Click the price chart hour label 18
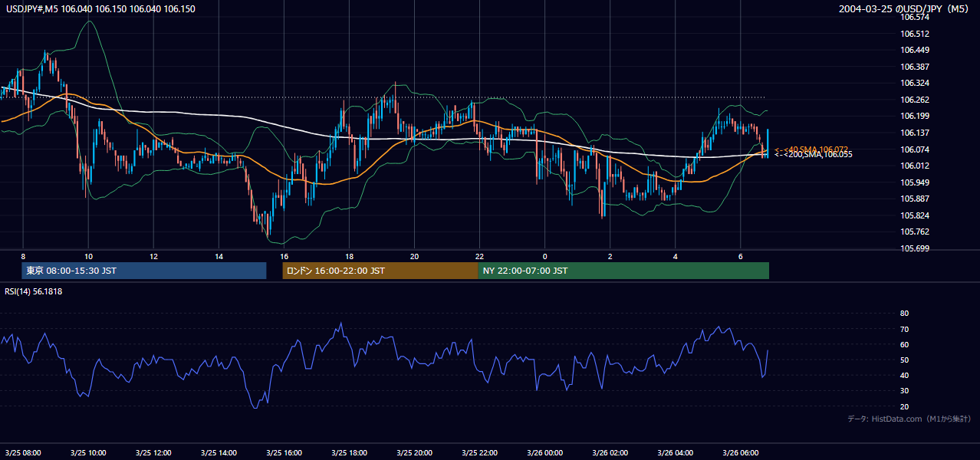The height and width of the screenshot is (460, 980). coord(350,256)
